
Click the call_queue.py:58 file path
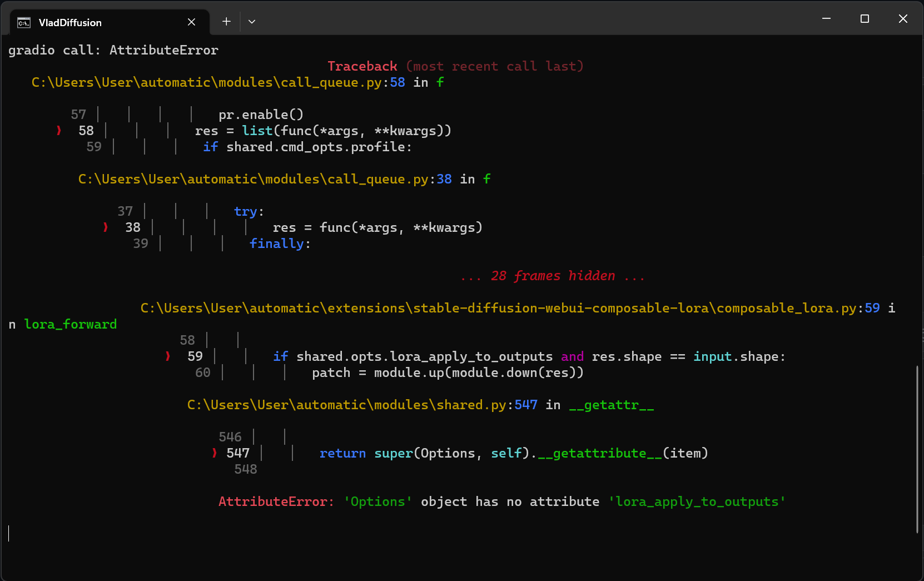point(218,82)
